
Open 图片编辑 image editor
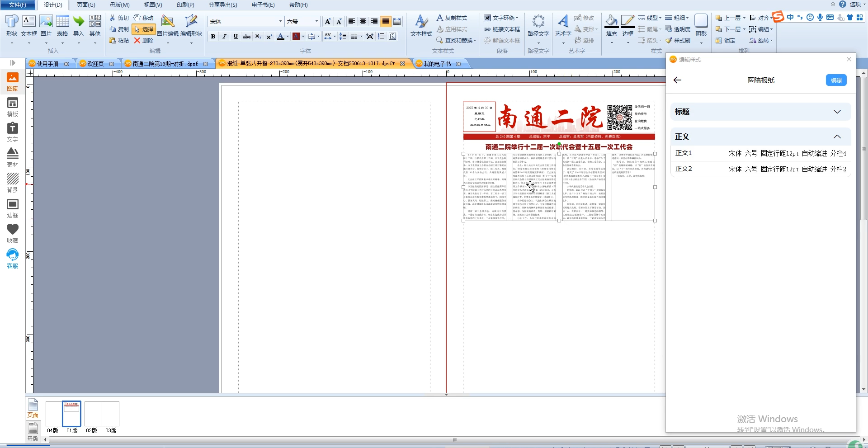coord(168,26)
